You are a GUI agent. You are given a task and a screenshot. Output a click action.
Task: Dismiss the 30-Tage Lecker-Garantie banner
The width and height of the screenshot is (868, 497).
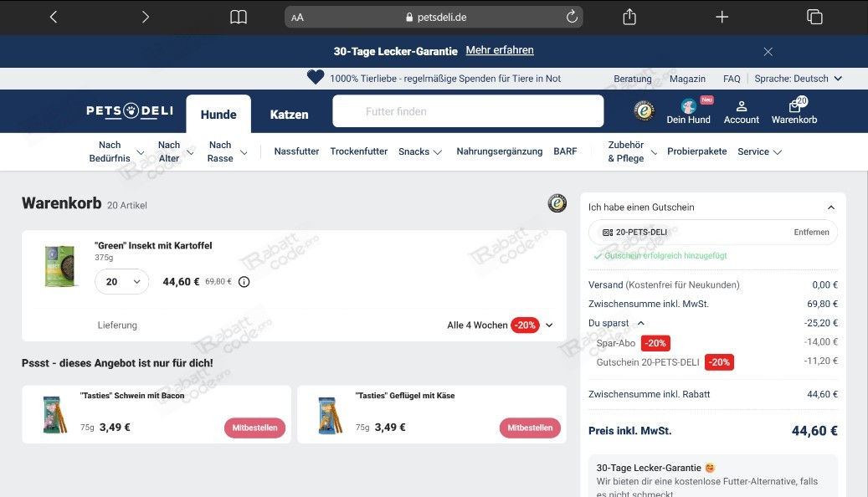(x=768, y=52)
